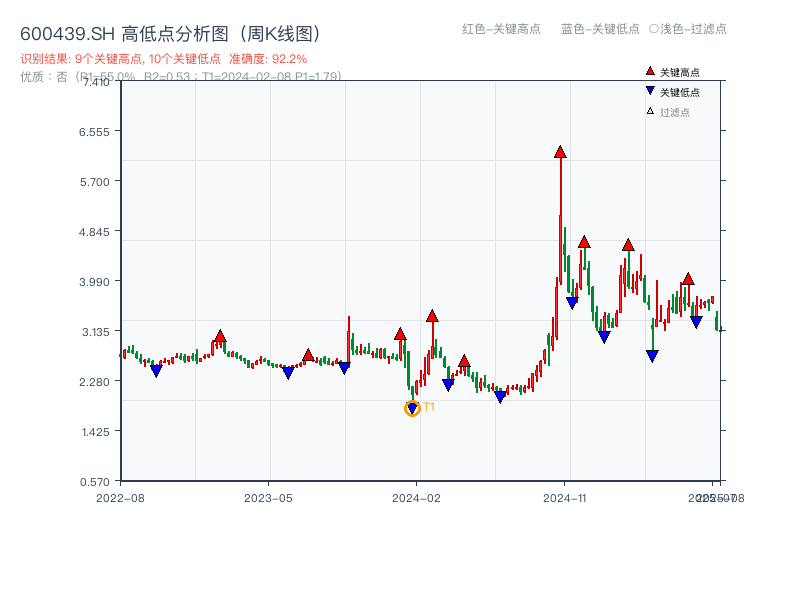
Task: Select the final blue low marker at the chart's right
Action: click(x=696, y=322)
